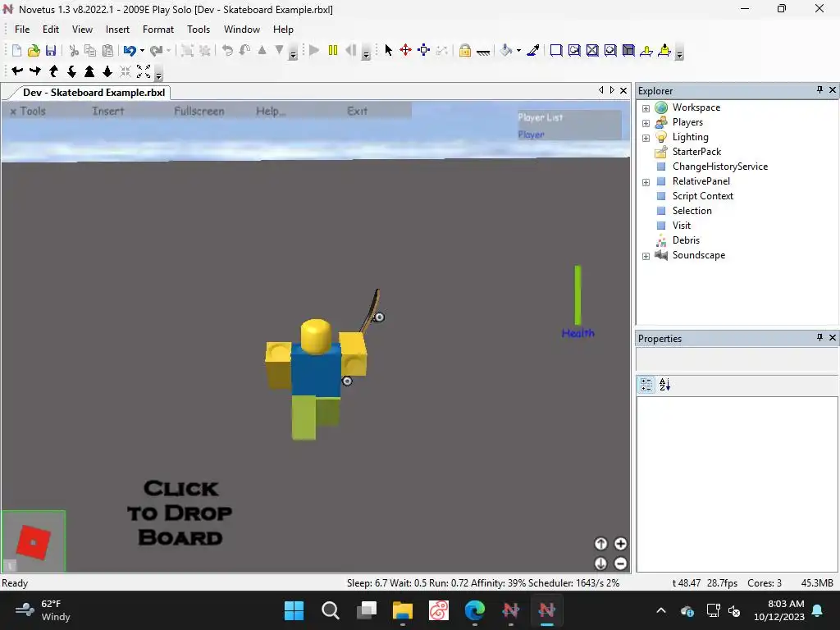Select the Hinge tool icon
840x630 pixels.
click(646, 50)
